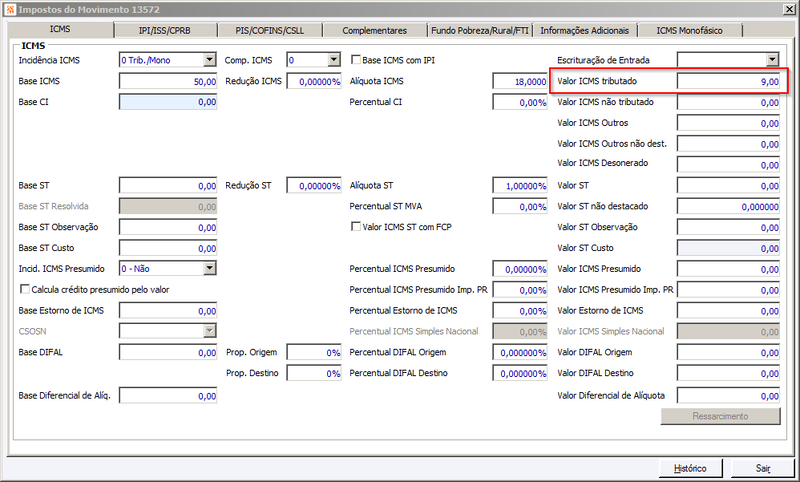Click Valor ICMS Presumido Imp. PR field
Image resolution: width=800 pixels, height=482 pixels.
coord(729,290)
